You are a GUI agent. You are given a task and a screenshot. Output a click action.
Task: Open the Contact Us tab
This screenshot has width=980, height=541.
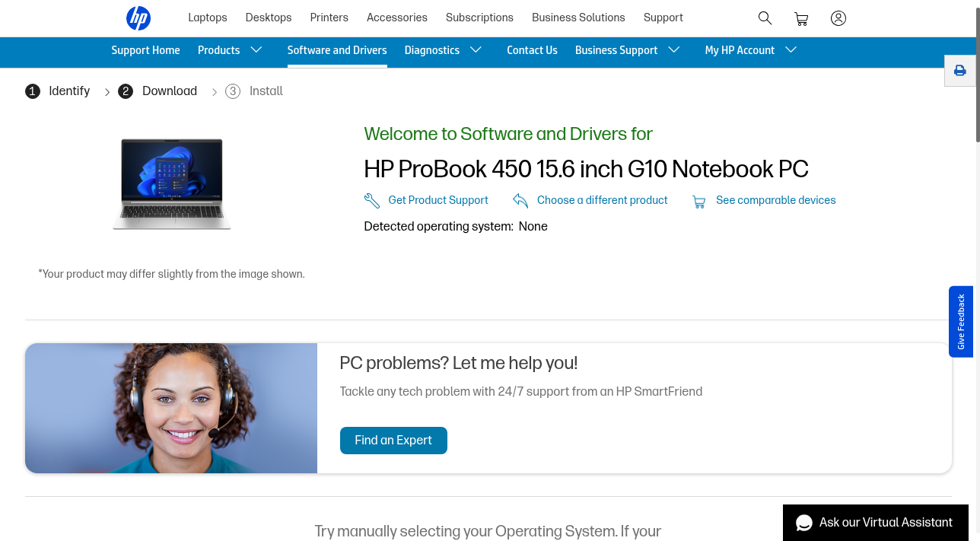pyautogui.click(x=532, y=50)
